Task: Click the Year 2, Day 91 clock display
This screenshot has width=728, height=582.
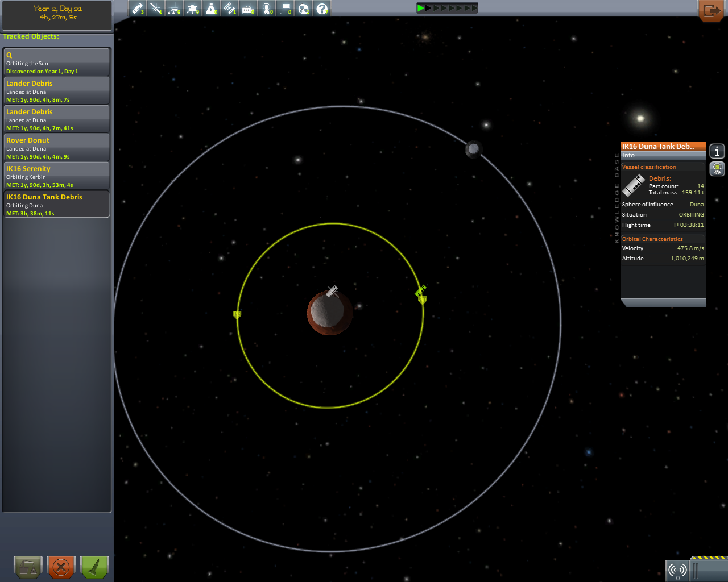Action: click(x=57, y=13)
